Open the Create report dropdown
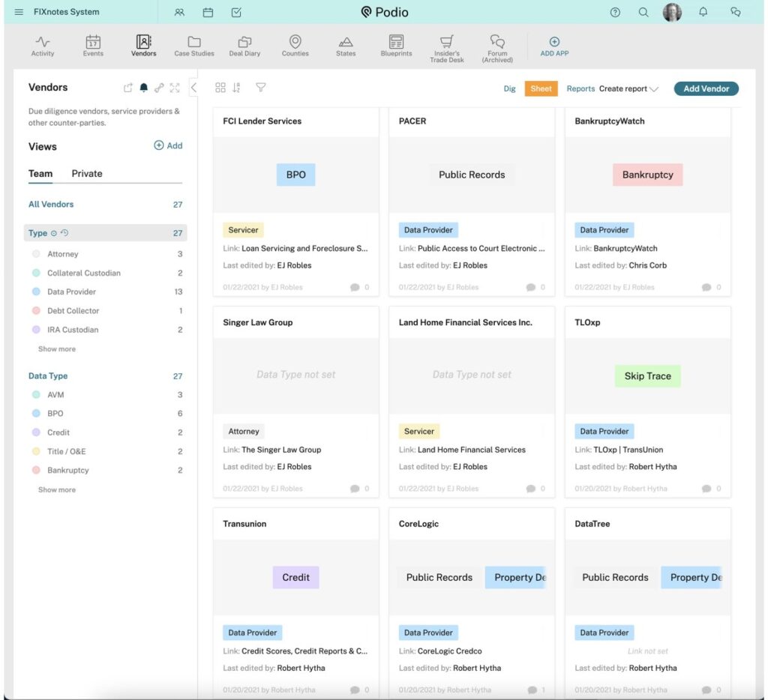The image size is (768, 700). (x=628, y=88)
